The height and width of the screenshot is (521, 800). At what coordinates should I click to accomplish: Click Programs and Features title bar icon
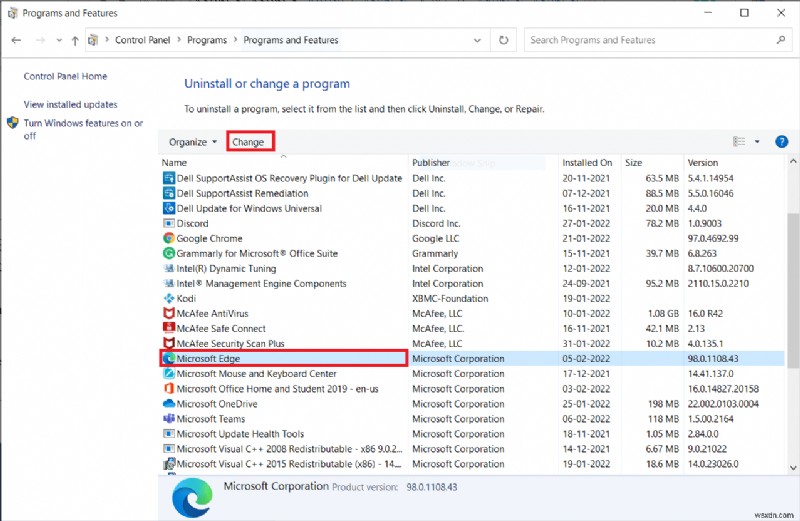pyautogui.click(x=13, y=13)
